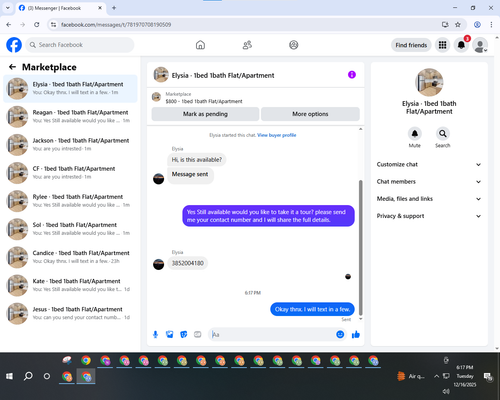Click the browser reload icon
500x400 pixels.
(x=37, y=24)
